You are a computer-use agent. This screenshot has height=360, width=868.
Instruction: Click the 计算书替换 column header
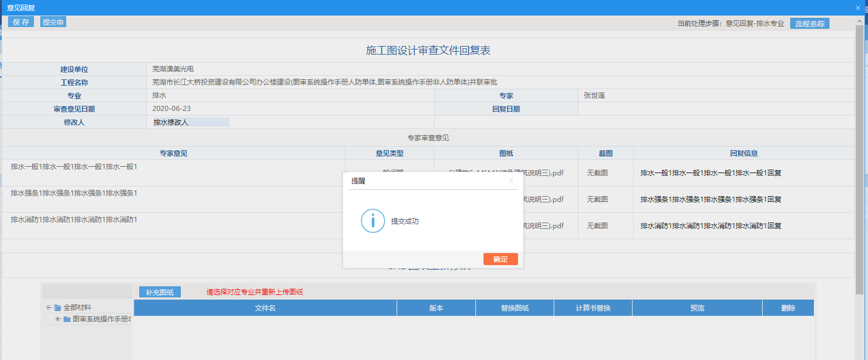click(593, 308)
